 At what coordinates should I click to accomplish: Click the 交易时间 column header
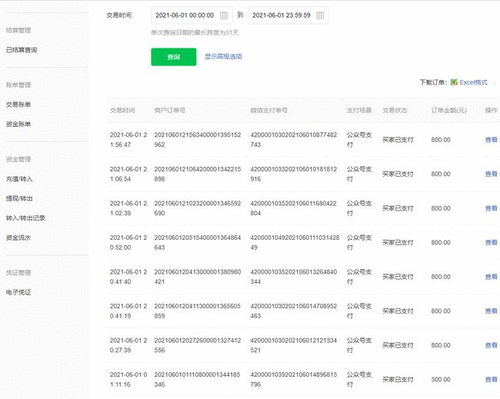click(x=122, y=110)
